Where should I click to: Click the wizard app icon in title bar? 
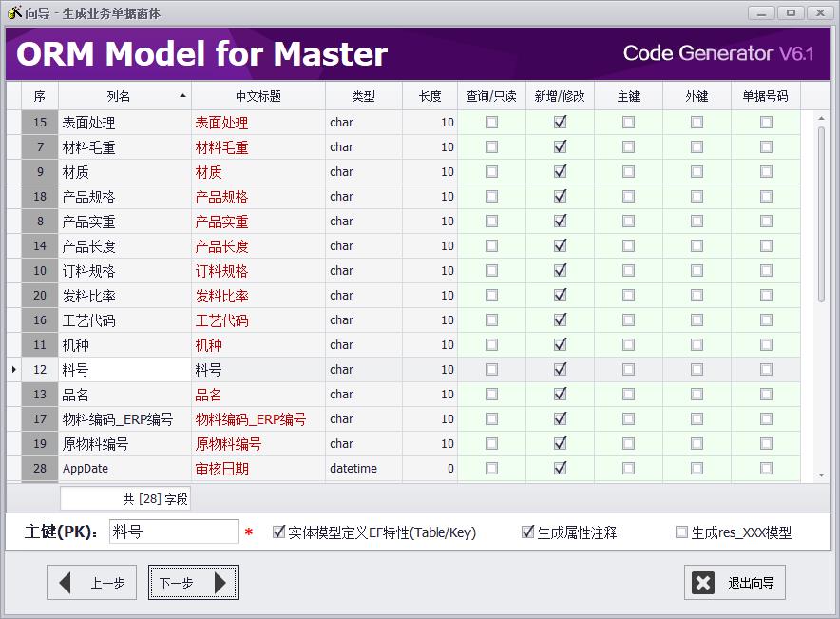(x=14, y=12)
